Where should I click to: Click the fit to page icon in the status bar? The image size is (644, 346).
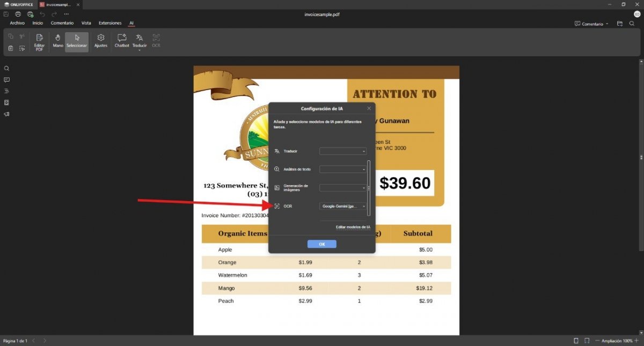pos(576,341)
